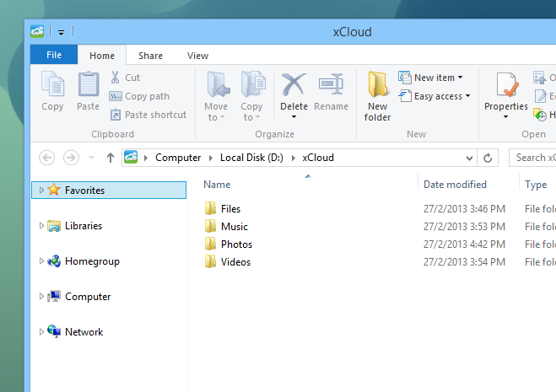This screenshot has height=392, width=556.
Task: Open the File menu tab
Action: click(x=54, y=55)
